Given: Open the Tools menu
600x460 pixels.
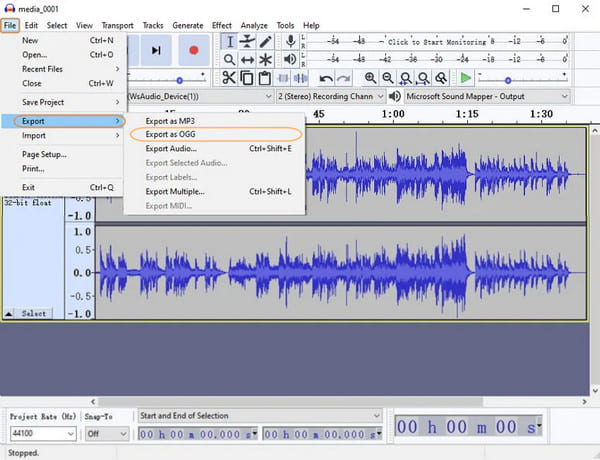Looking at the screenshot, I should [x=285, y=26].
